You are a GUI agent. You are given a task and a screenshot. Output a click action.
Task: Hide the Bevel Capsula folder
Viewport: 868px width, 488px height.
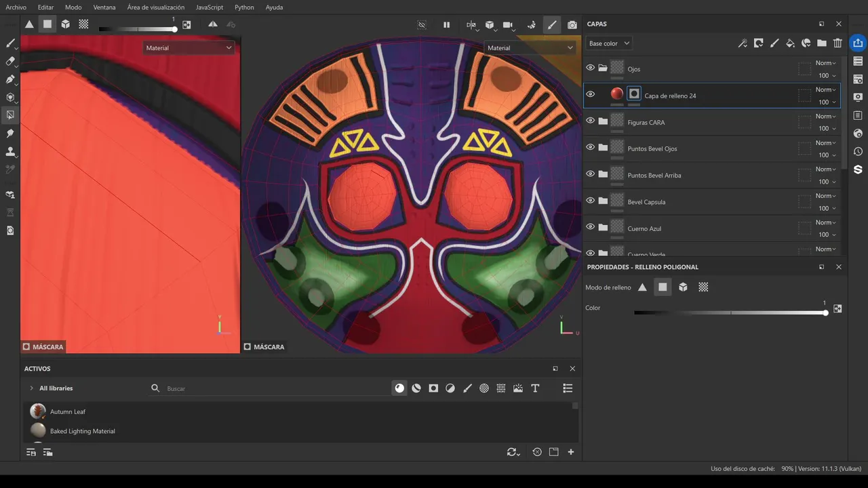[590, 201]
